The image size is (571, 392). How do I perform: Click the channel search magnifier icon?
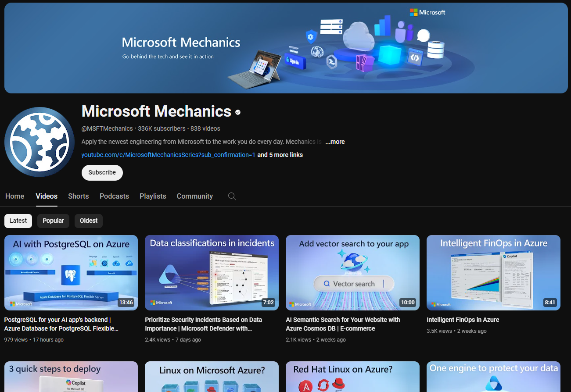click(232, 196)
